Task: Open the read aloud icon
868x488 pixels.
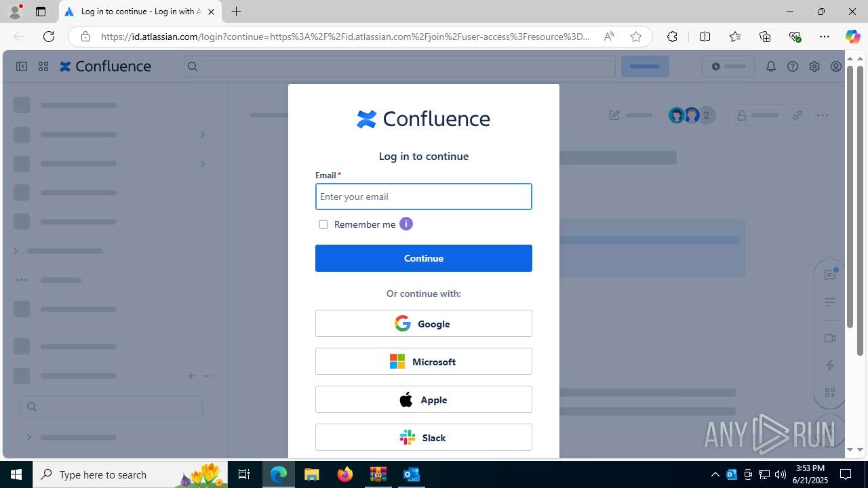Action: pyautogui.click(x=609, y=37)
